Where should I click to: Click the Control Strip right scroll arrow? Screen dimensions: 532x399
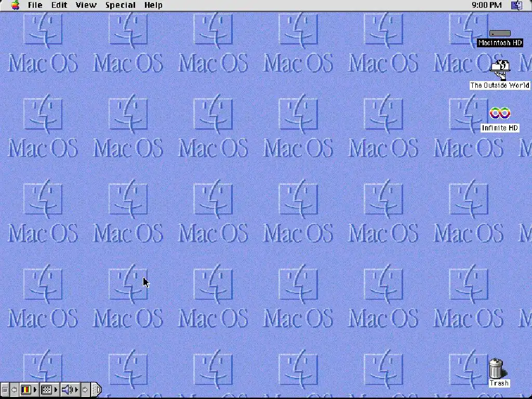coord(85,390)
